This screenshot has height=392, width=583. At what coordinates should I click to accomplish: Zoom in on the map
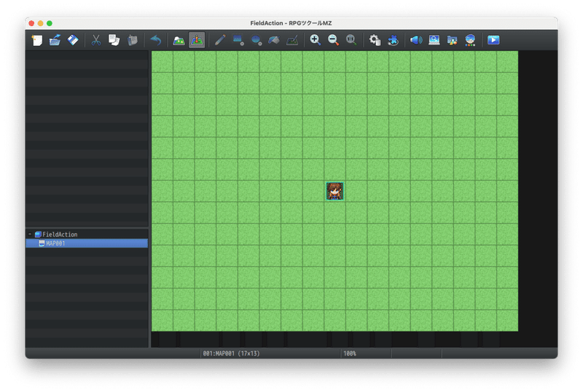tap(316, 40)
